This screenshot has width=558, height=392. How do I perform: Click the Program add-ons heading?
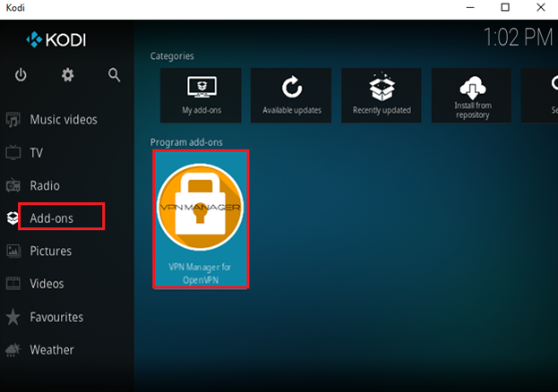(186, 142)
